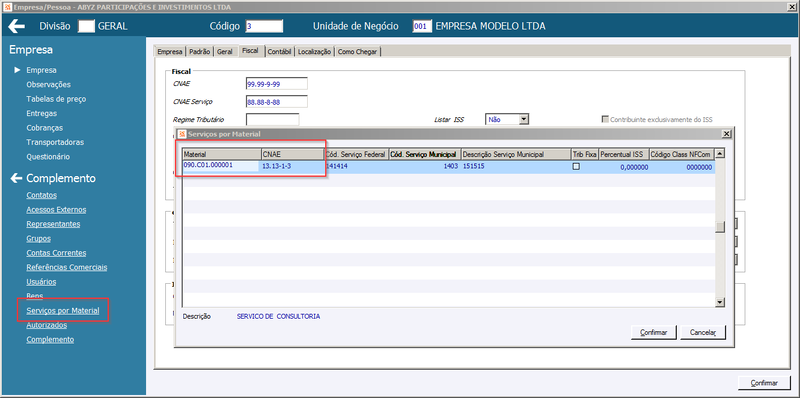This screenshot has width=800, height=398.
Task: Select Cobranças in the sidebar
Action: click(44, 128)
